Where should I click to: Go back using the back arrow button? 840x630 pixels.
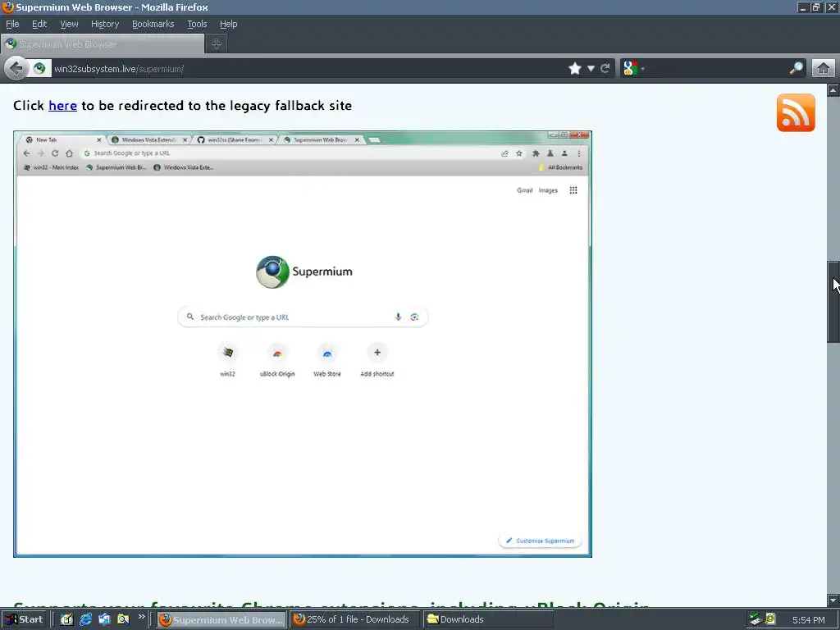tap(16, 69)
